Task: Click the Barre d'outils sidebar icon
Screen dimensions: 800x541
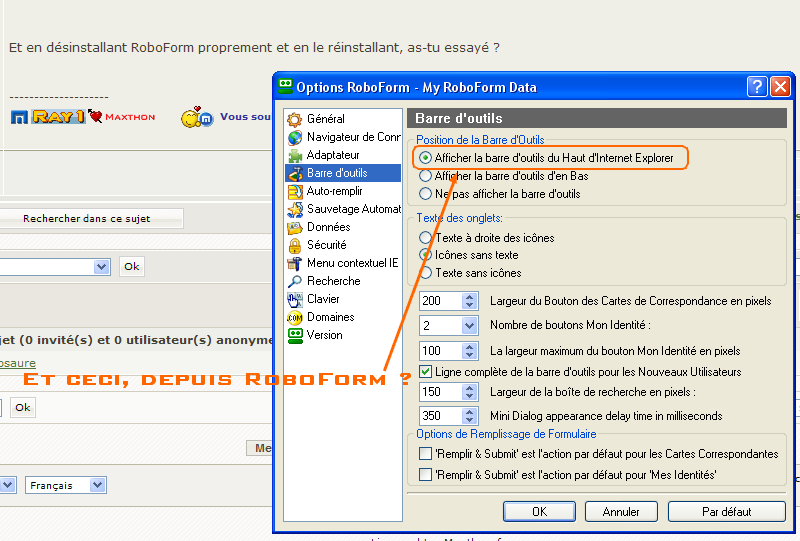Action: pyautogui.click(x=294, y=174)
